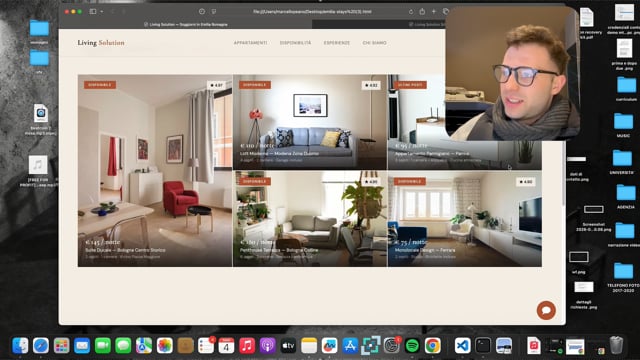Open Photos from the Dock
Image resolution: width=640 pixels, height=360 pixels.
click(x=164, y=346)
